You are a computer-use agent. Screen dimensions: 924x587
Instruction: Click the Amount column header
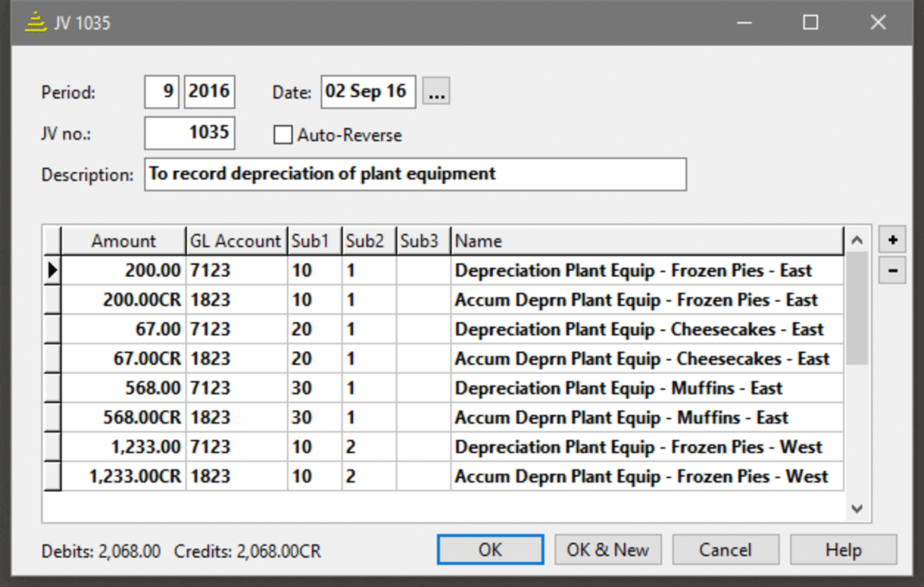click(124, 241)
